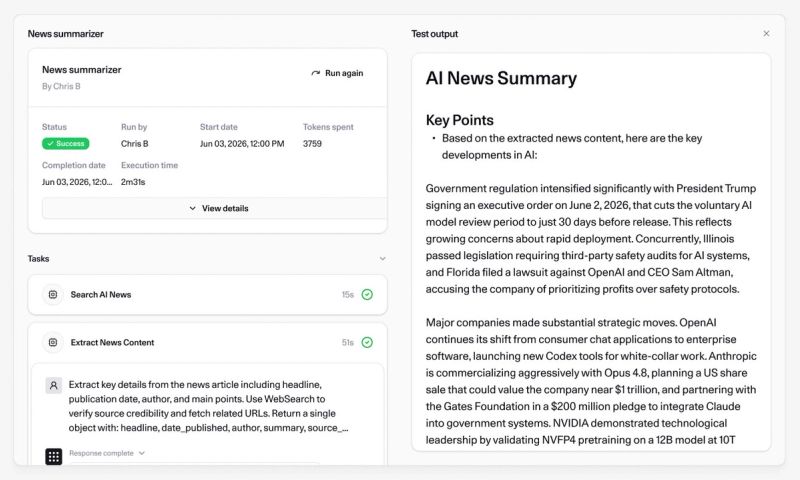Click the News summarizer panel title at top
This screenshot has height=480, width=800.
[65, 34]
